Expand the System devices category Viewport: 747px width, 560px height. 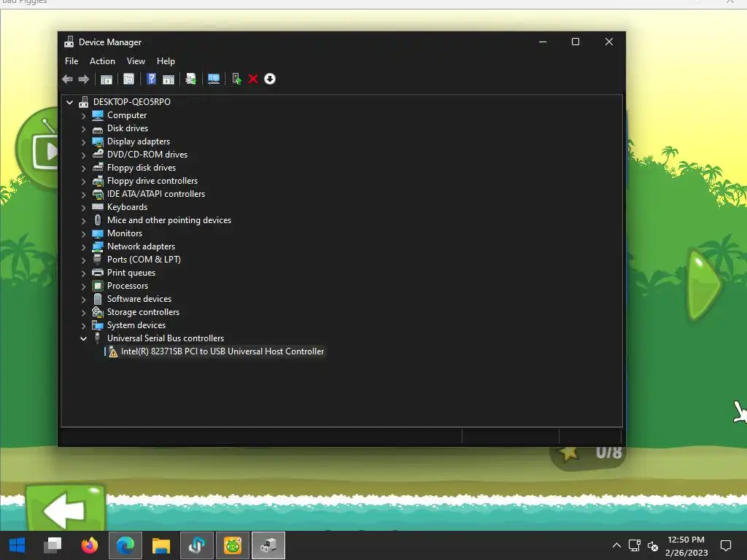(x=84, y=326)
